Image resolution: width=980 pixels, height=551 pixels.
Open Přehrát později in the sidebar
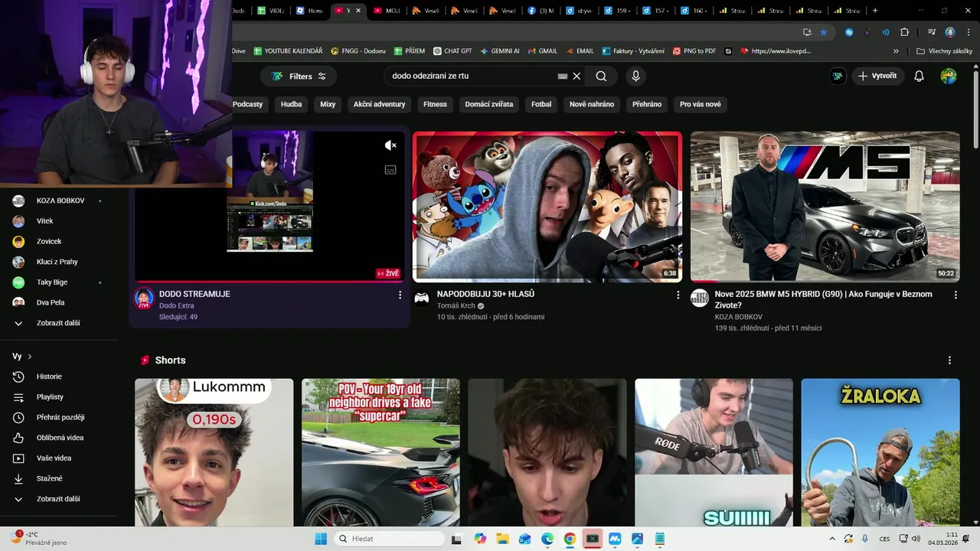point(60,417)
